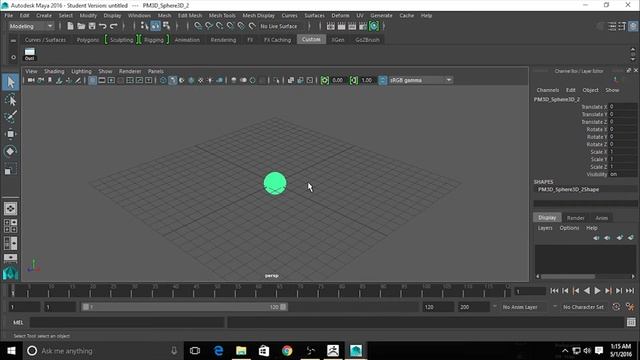
Task: Activate the Move tool
Action: (x=10, y=134)
